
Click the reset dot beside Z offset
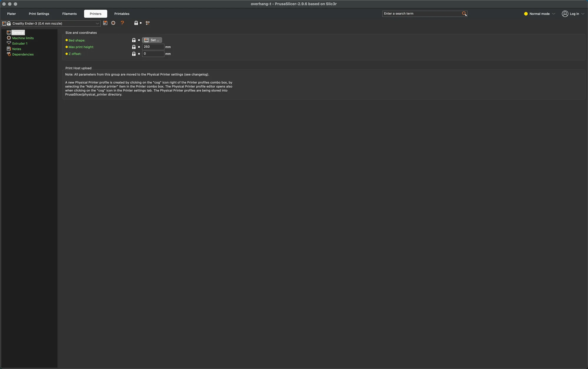[139, 54]
